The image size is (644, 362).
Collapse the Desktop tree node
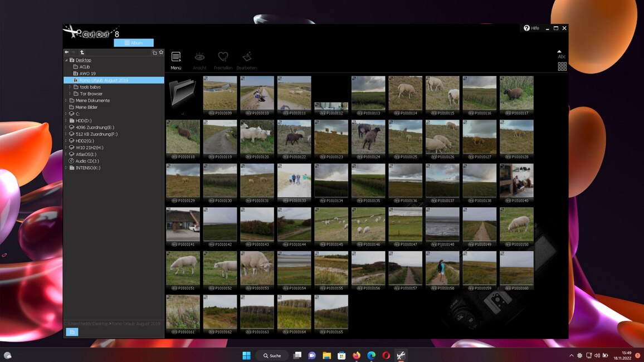pos(66,60)
